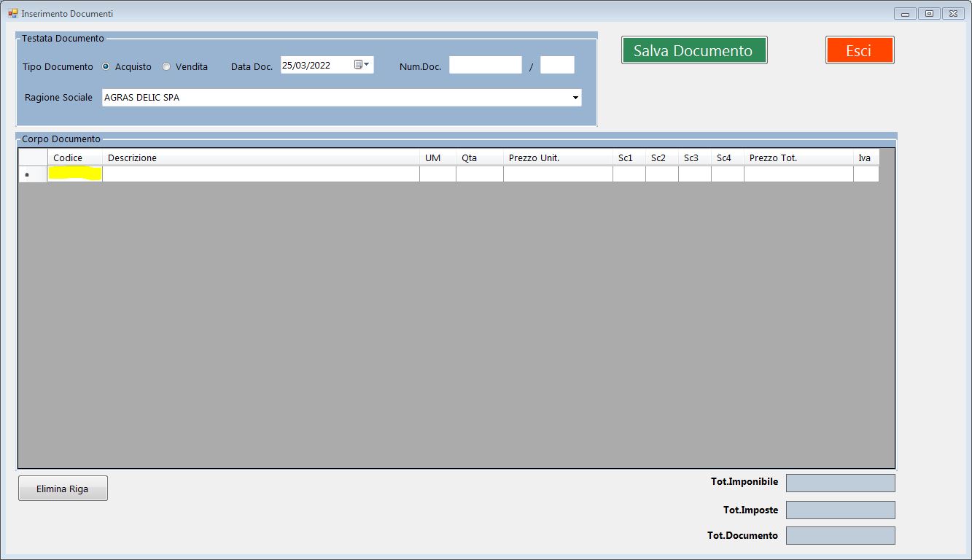Expand the Ragione Sociale combo box
This screenshot has height=560, width=972.
575,97
